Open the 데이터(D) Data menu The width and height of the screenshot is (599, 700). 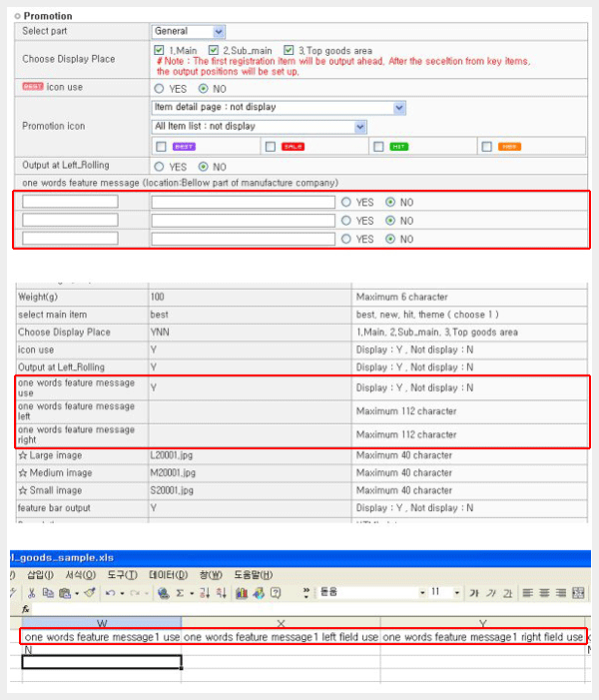coord(168,575)
